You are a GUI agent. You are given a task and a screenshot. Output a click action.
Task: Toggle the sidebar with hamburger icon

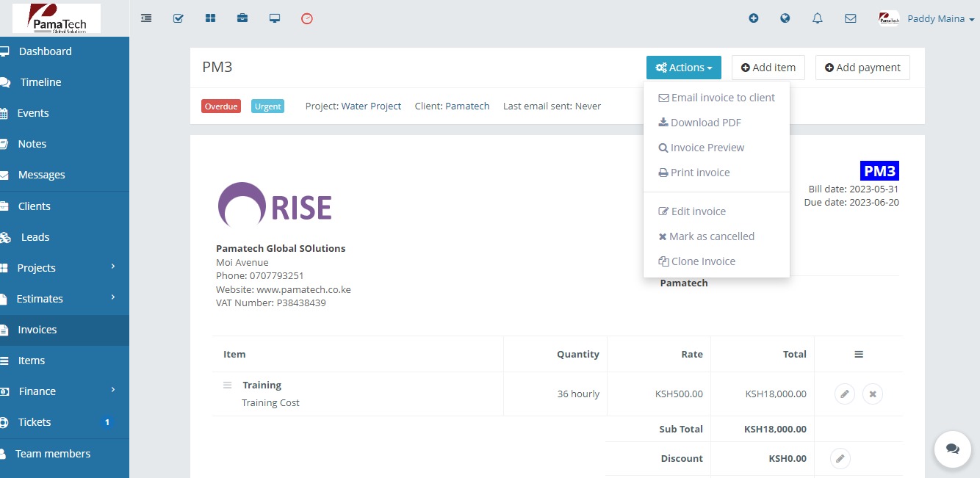tap(146, 18)
